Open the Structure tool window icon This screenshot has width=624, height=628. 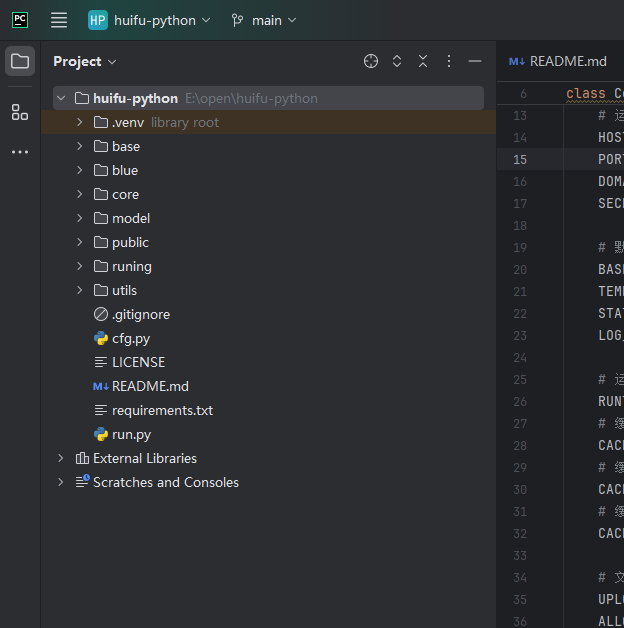click(20, 112)
